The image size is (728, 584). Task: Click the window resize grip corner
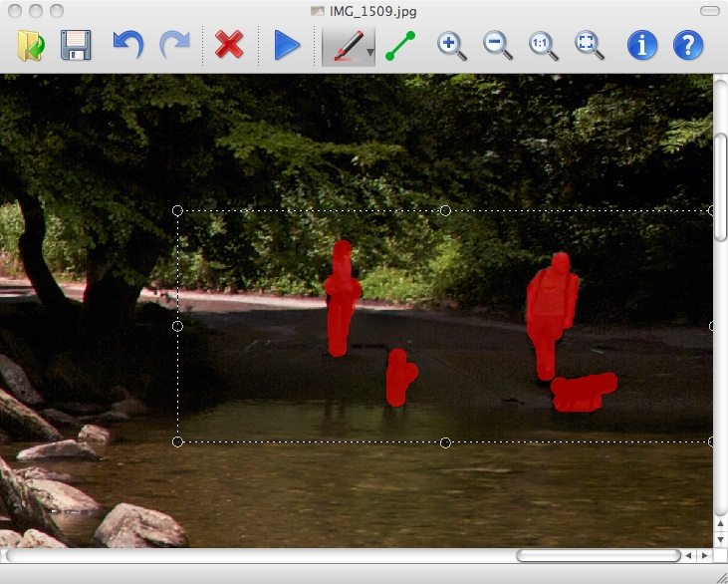(x=721, y=577)
